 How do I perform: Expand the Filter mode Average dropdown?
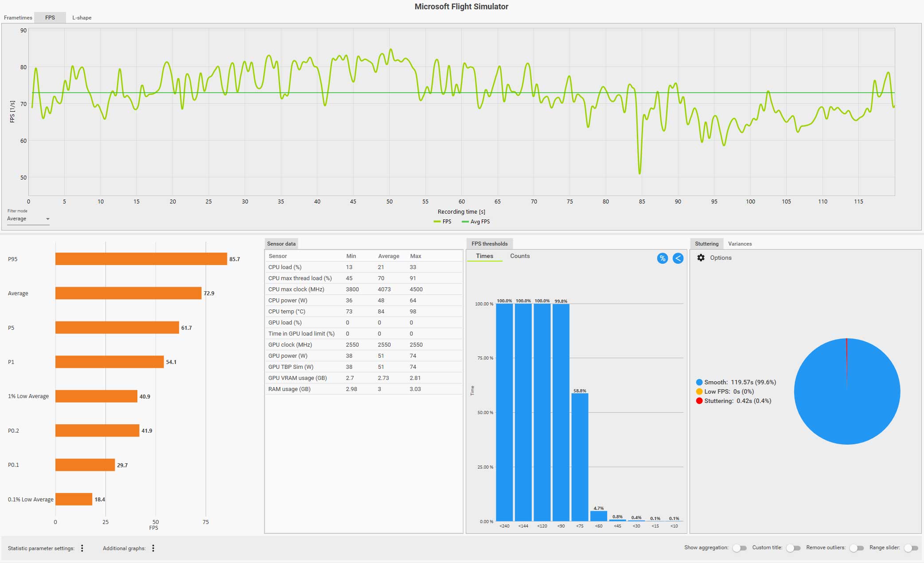[28, 219]
